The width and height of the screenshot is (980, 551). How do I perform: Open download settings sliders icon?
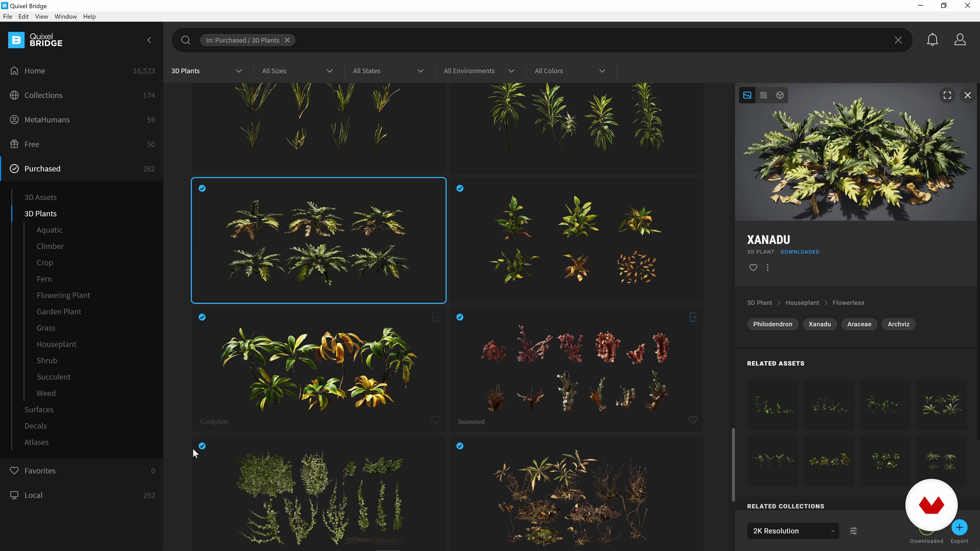point(853,531)
